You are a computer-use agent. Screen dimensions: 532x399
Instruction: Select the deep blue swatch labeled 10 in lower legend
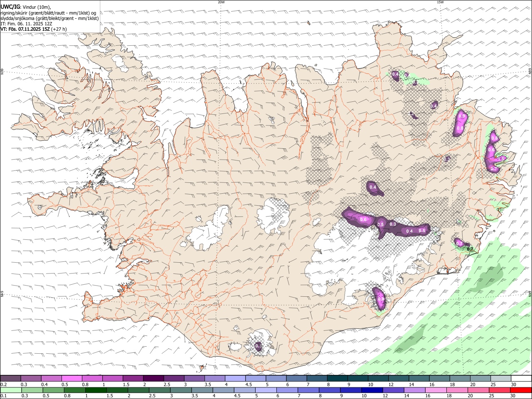pyautogui.click(x=372, y=390)
